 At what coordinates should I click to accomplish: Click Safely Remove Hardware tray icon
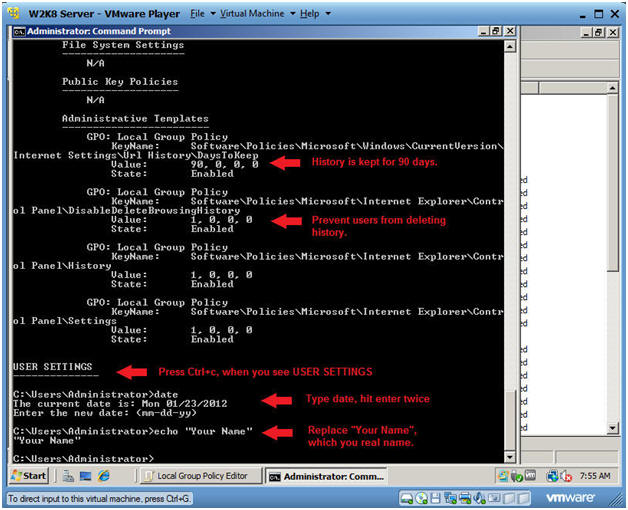(x=516, y=476)
